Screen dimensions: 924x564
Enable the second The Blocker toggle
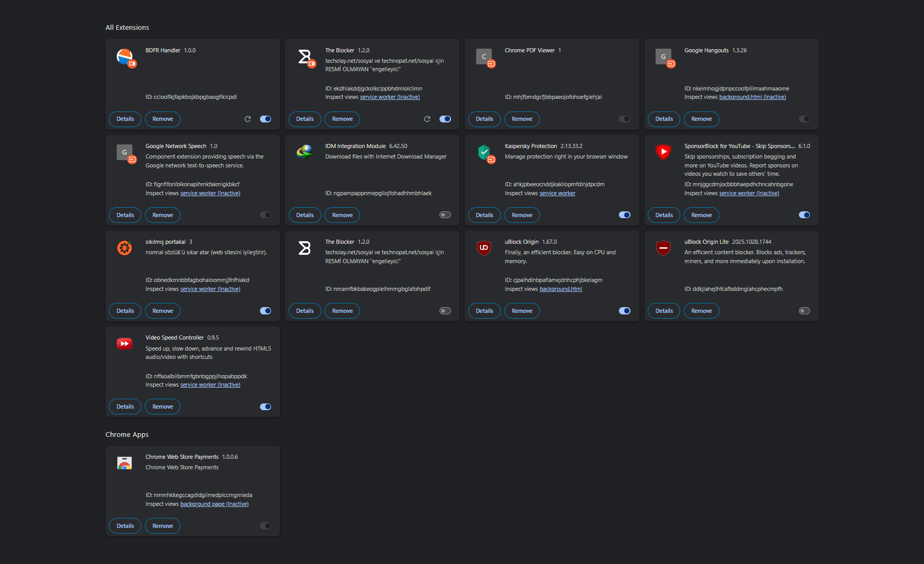[445, 311]
